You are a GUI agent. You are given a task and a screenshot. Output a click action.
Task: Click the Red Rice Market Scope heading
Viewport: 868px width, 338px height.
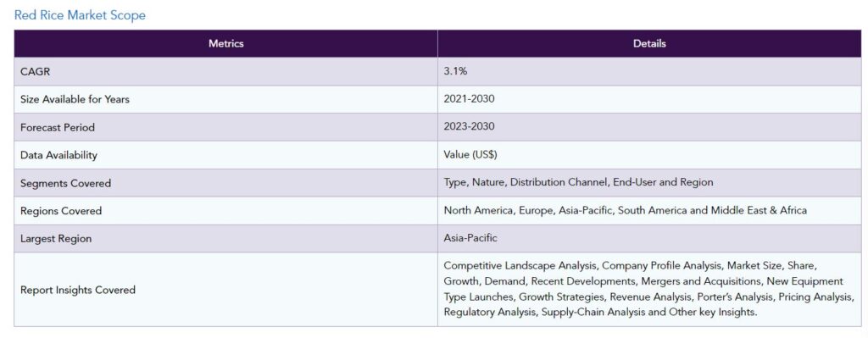pos(80,15)
